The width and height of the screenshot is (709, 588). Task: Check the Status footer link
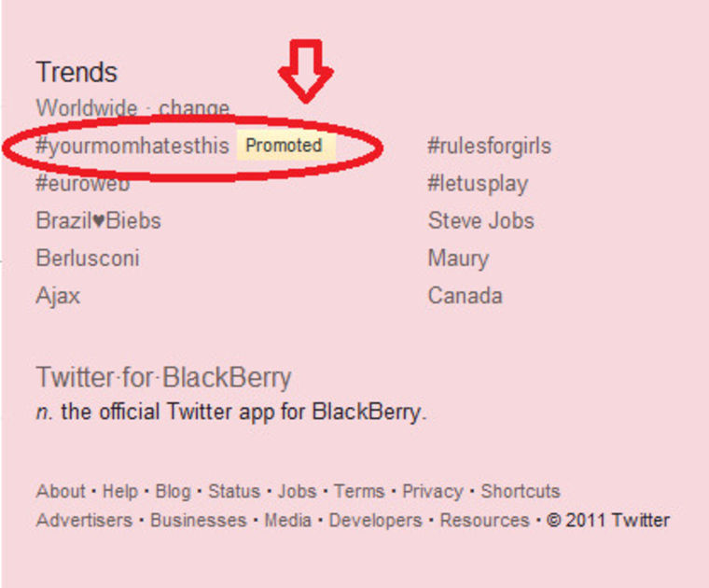pyautogui.click(x=234, y=491)
